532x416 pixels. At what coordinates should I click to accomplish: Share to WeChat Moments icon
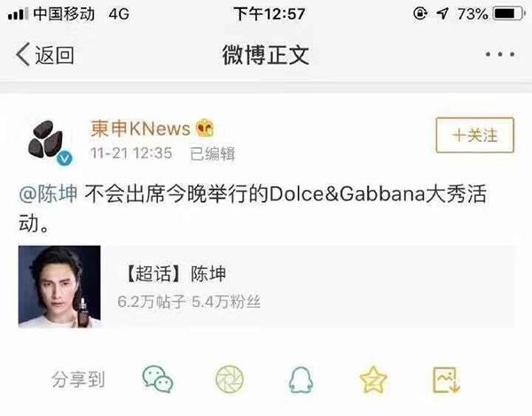[x=230, y=380]
